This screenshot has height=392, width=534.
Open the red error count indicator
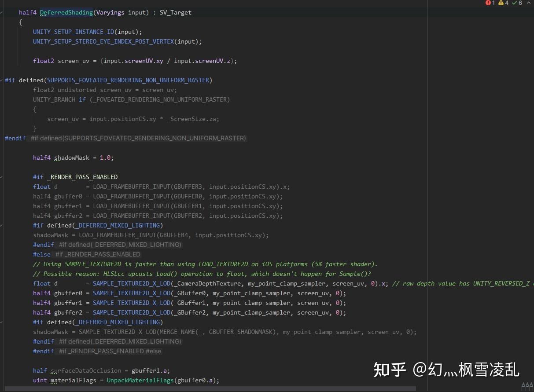click(490, 3)
